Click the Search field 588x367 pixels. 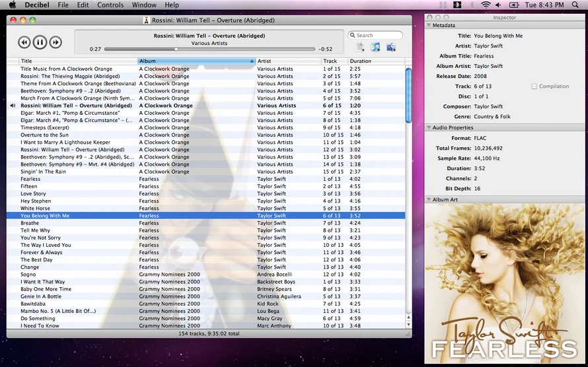click(x=377, y=35)
